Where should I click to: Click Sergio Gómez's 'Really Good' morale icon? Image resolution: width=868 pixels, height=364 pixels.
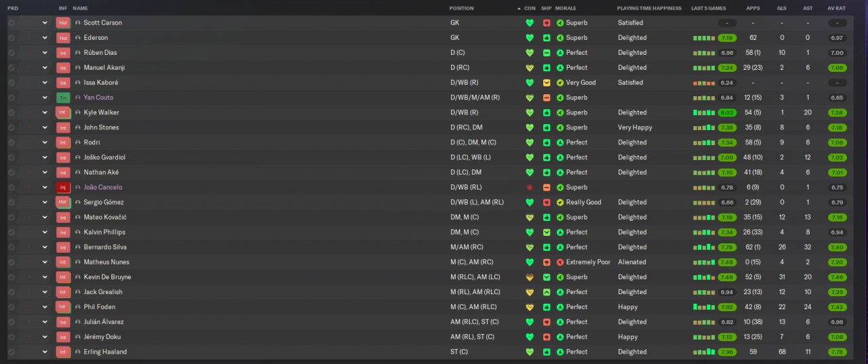coord(560,202)
